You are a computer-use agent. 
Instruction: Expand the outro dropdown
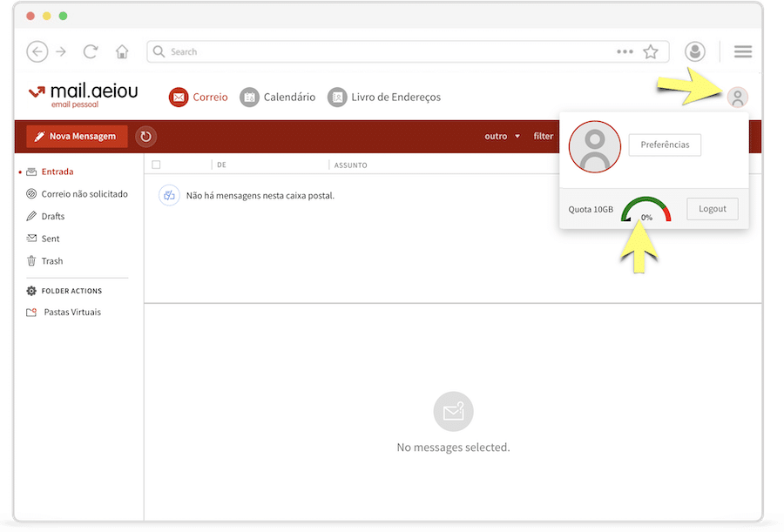tap(502, 136)
